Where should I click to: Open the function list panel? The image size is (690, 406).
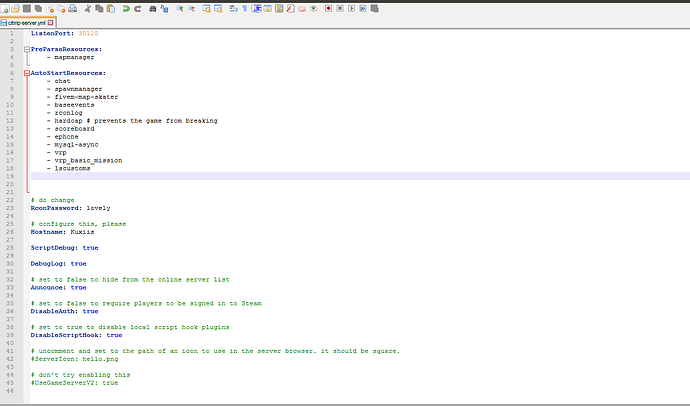(x=290, y=8)
